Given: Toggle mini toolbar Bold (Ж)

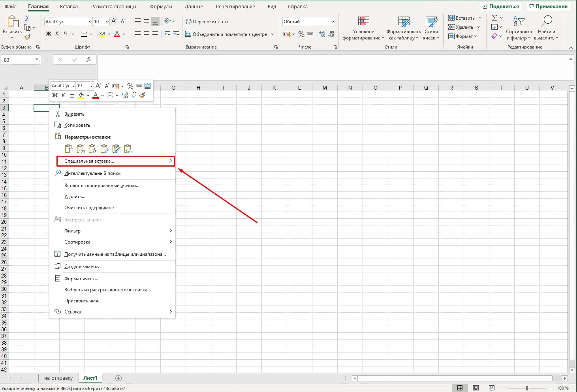Looking at the screenshot, I should point(55,96).
